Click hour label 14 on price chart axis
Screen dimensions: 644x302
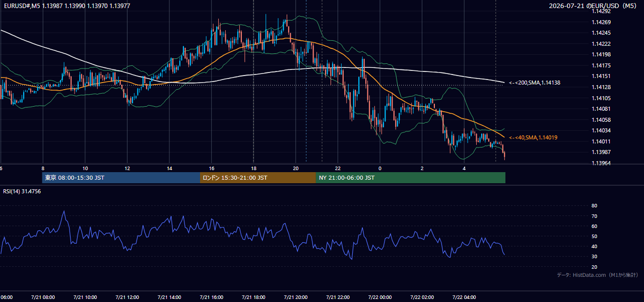click(x=169, y=169)
